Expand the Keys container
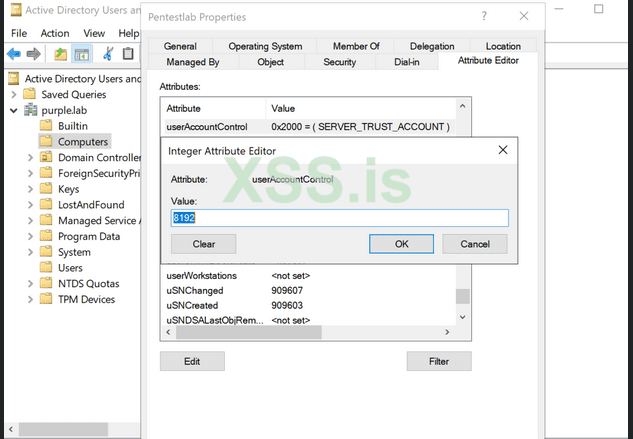 coord(30,189)
